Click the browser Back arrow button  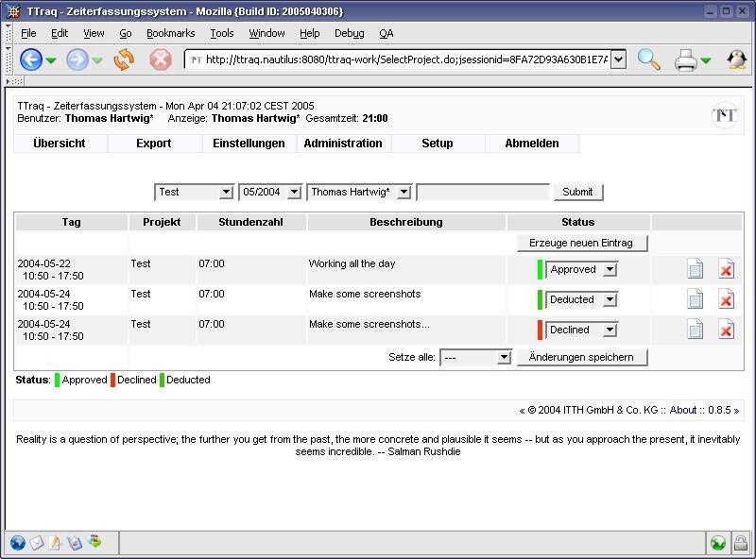pyautogui.click(x=31, y=59)
